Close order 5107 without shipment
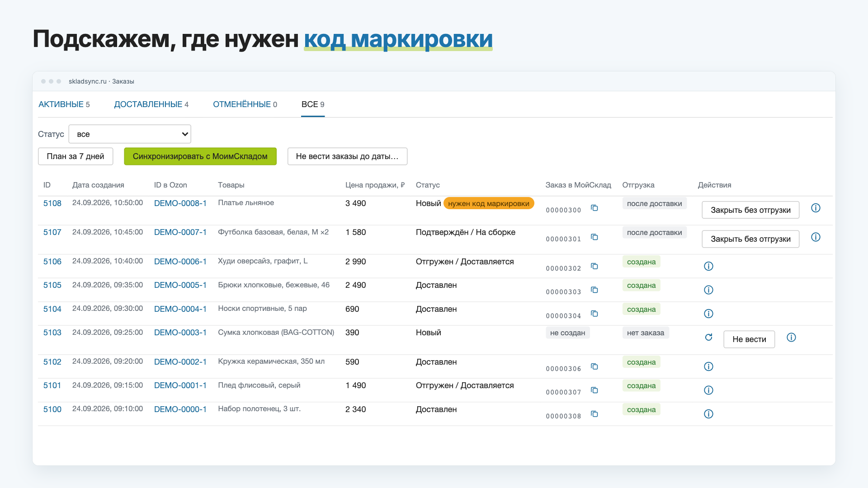The image size is (868, 488). [x=750, y=239]
